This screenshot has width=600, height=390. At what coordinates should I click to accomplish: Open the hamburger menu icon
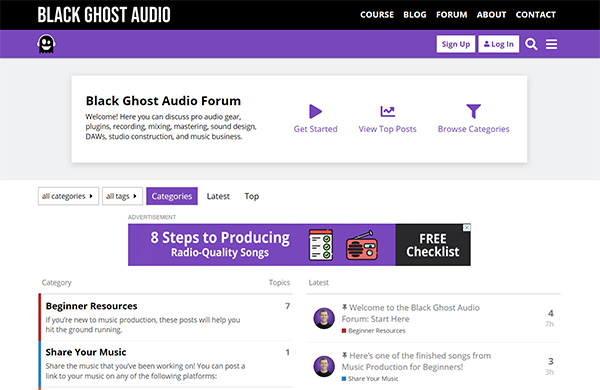pos(551,44)
